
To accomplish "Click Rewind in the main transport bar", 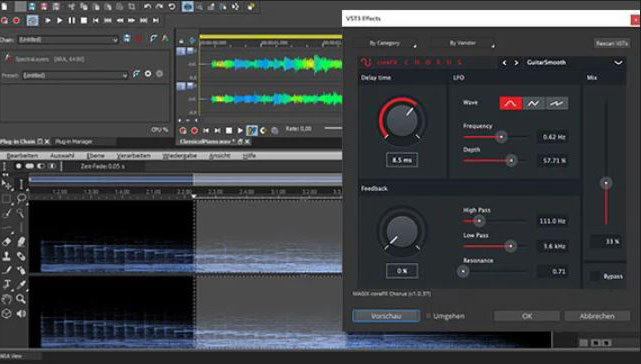I will (x=120, y=20).
